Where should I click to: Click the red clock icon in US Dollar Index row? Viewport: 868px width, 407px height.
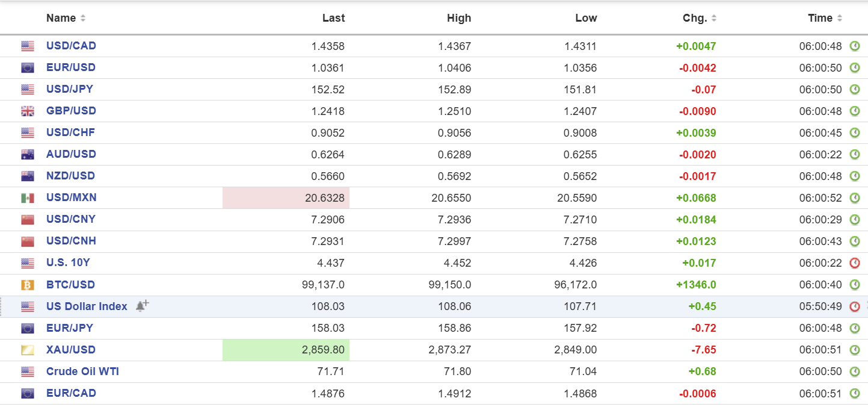(x=854, y=306)
